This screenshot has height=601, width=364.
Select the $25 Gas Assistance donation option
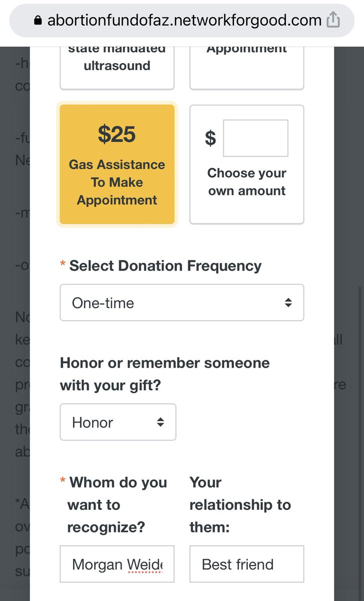(x=117, y=164)
